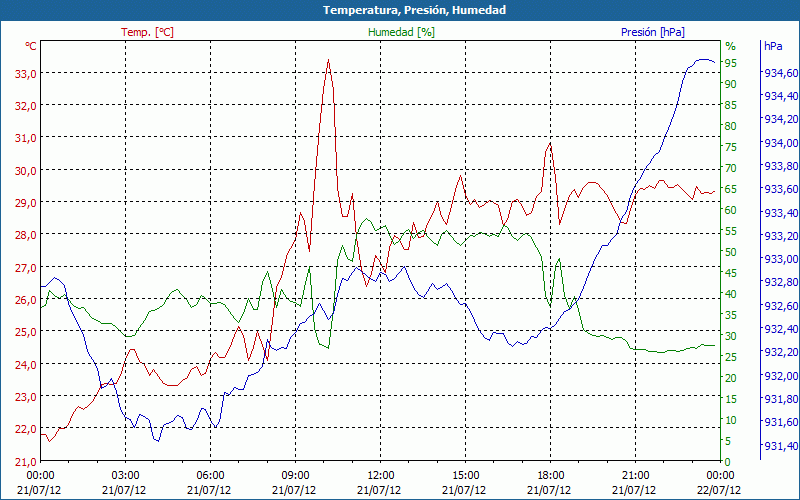Screen dimensions: 800x500
Task: Click the "24,0" temperature axis value
Action: pyautogui.click(x=25, y=365)
